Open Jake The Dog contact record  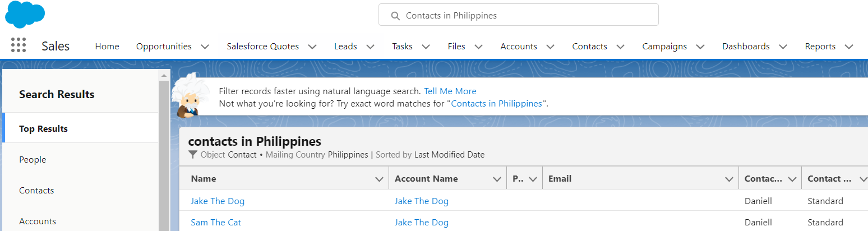[x=218, y=201]
